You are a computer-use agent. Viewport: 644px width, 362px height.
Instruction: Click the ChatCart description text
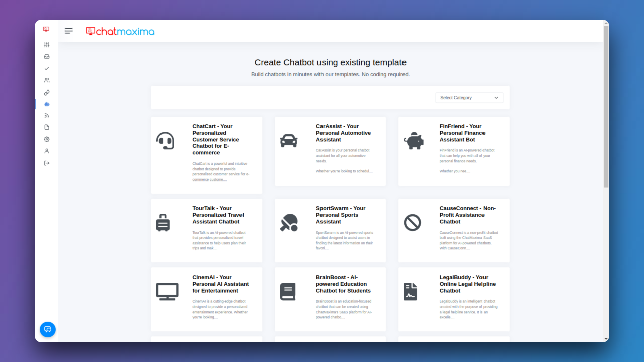221,171
